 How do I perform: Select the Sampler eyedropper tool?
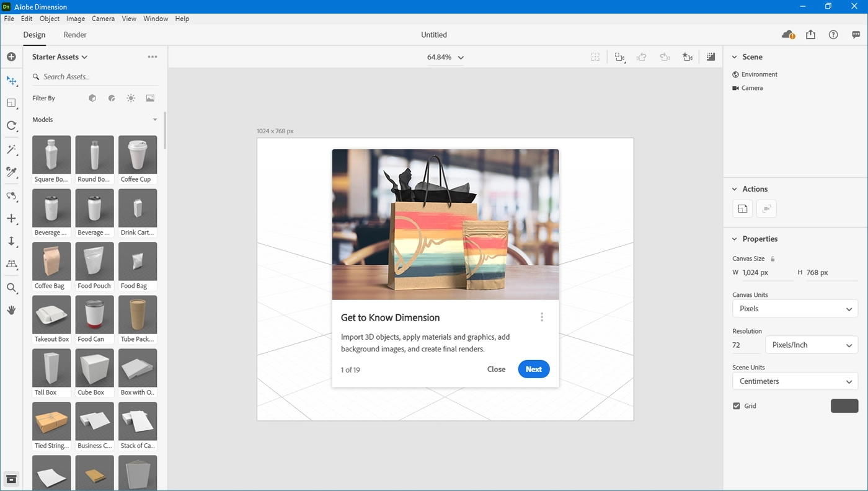click(11, 172)
